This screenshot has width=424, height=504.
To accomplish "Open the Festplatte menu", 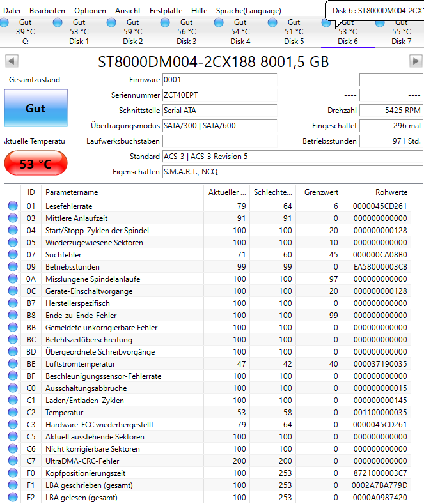I will pyautogui.click(x=166, y=11).
